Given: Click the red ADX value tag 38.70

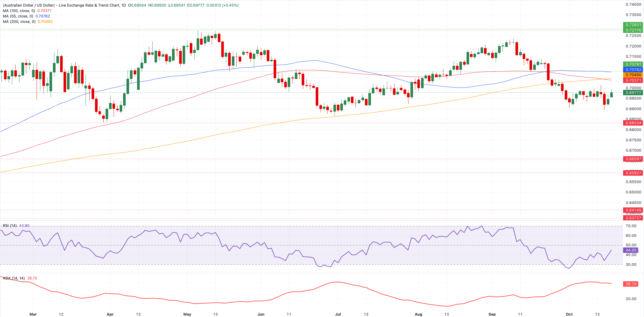Looking at the screenshot, I should coord(631,284).
